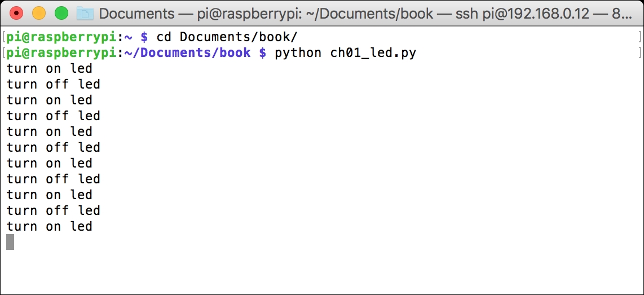Click the 'python ch01_led.py' command text
The height and width of the screenshot is (295, 644).
tap(345, 53)
